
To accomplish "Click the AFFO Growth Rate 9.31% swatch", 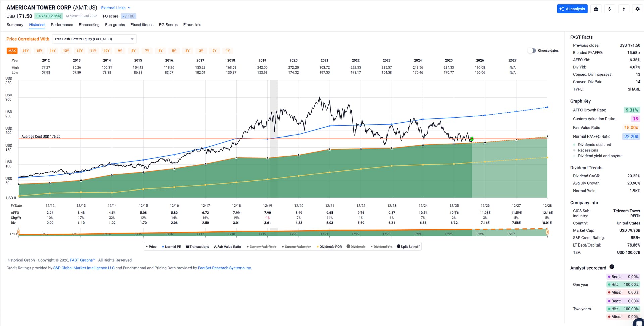I will click(632, 110).
